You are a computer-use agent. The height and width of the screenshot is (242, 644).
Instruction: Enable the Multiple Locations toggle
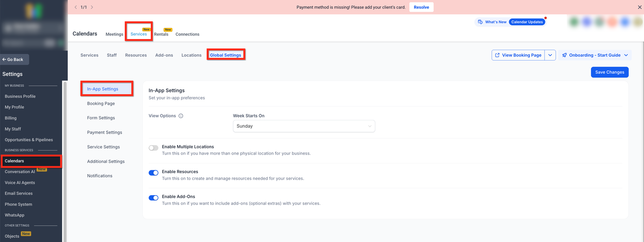[x=153, y=148]
